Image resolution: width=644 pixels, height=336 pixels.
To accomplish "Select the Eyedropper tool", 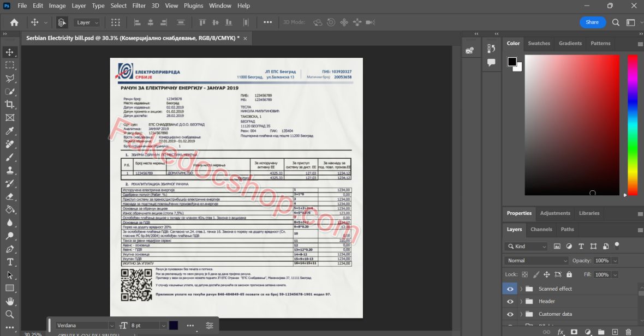I will (x=10, y=131).
